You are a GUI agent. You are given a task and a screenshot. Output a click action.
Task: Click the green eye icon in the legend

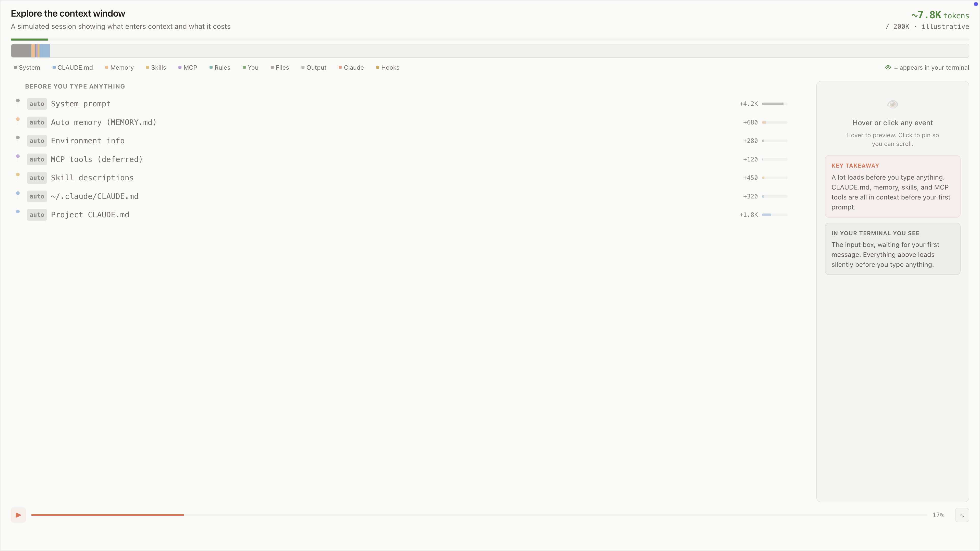pyautogui.click(x=888, y=67)
